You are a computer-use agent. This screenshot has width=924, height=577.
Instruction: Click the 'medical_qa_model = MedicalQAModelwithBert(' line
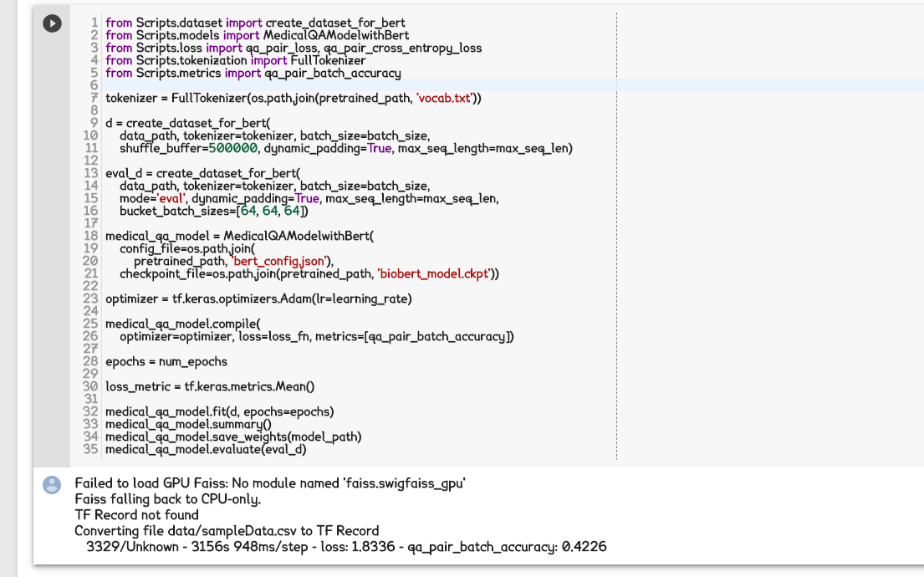239,236
